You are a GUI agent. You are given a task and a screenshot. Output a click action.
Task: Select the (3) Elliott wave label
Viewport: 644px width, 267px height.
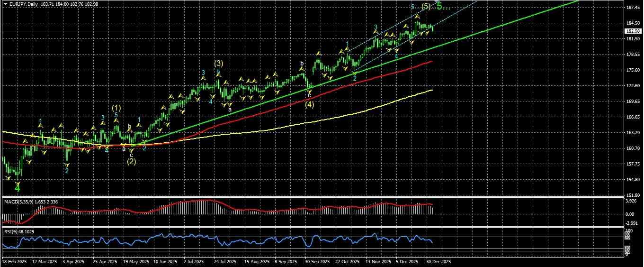tap(218, 63)
